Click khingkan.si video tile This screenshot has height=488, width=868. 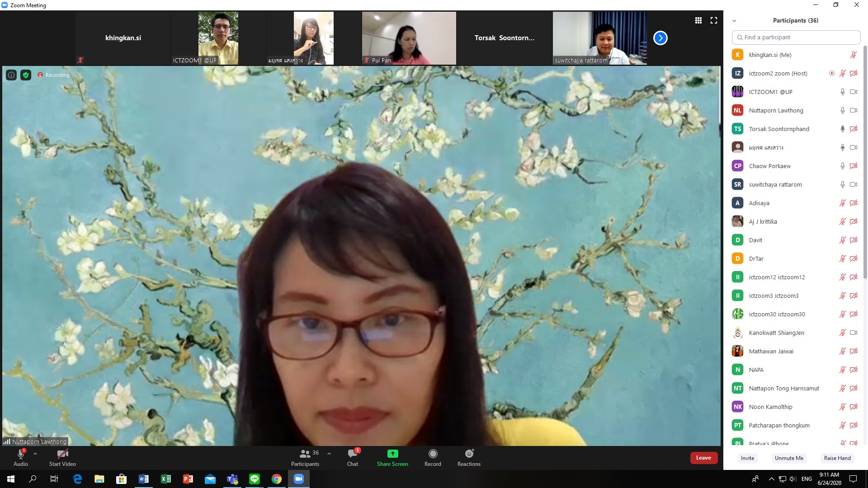click(x=123, y=38)
